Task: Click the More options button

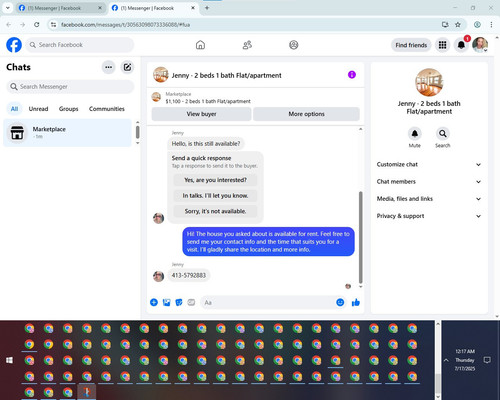Action: click(306, 114)
